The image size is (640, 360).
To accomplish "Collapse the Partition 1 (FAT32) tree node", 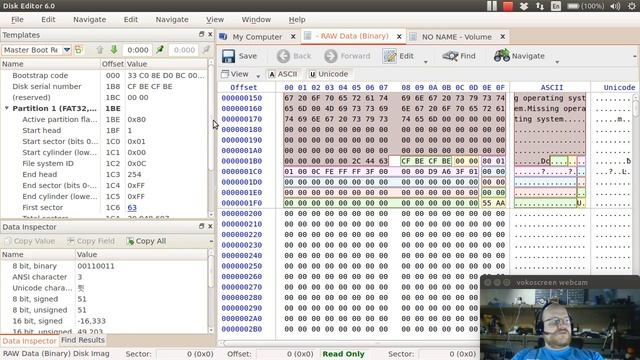I will point(7,109).
